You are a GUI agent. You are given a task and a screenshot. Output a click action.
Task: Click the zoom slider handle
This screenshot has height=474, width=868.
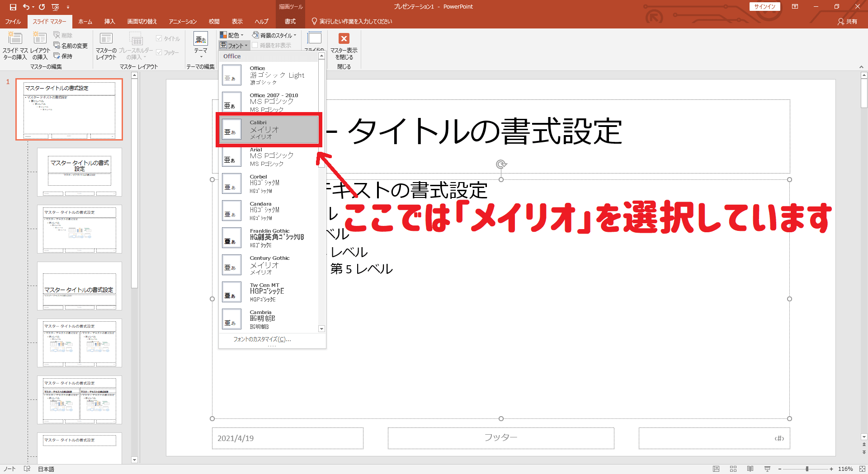[x=807, y=469]
